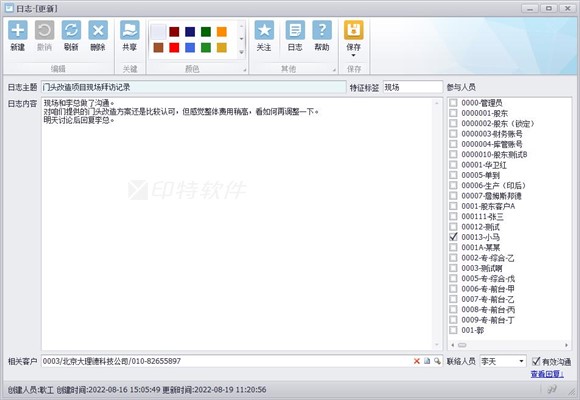This screenshot has height=400, width=580.
Task: Toggle the 有效沟通 checkbox
Action: pyautogui.click(x=536, y=361)
